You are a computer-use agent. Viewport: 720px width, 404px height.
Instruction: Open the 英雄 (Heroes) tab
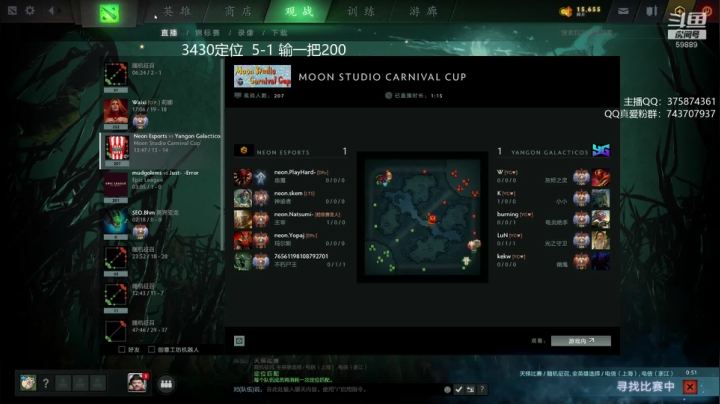click(177, 11)
